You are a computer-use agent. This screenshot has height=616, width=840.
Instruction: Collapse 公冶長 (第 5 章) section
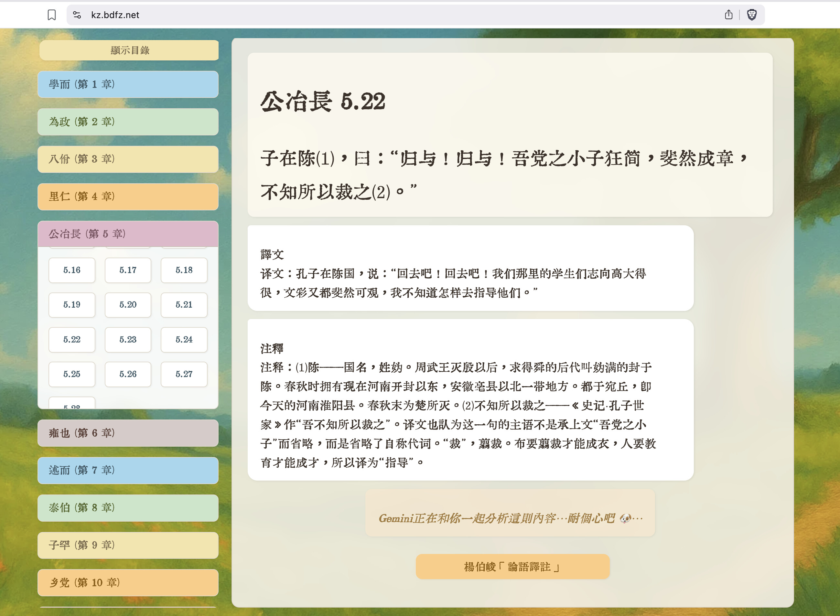tap(128, 234)
